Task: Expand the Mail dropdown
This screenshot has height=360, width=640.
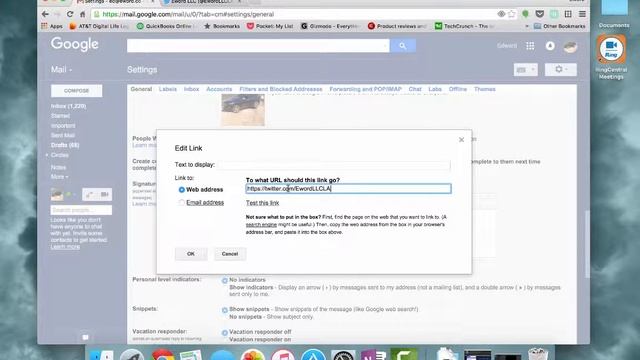Action: tap(61, 70)
